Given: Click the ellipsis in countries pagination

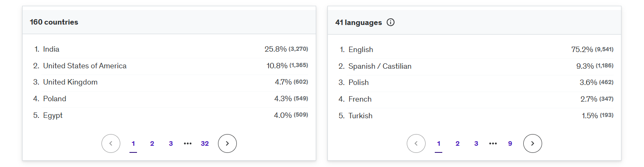Looking at the screenshot, I should (x=188, y=144).
